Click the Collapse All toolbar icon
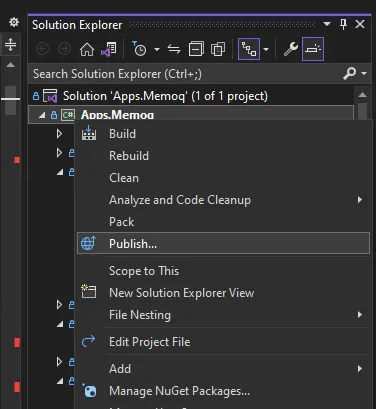 click(196, 49)
